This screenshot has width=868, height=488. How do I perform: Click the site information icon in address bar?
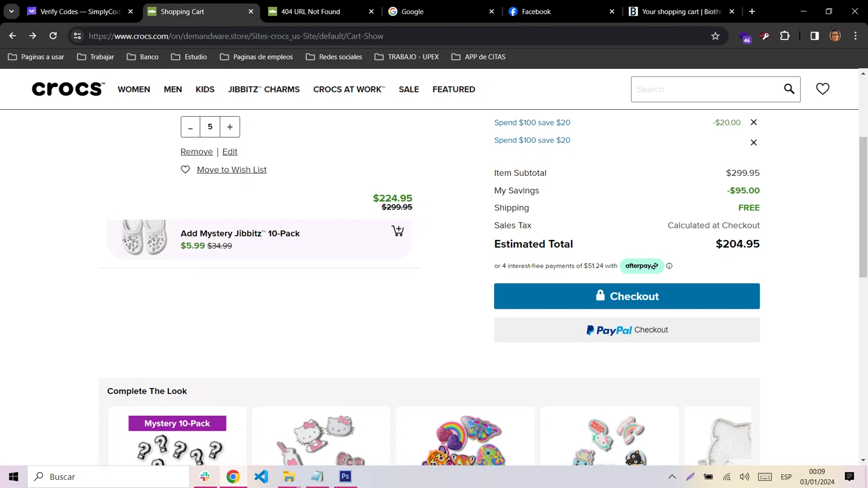(78, 36)
